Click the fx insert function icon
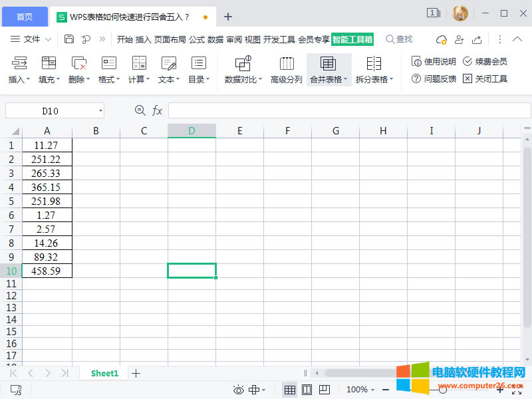The image size is (532, 399). click(x=158, y=110)
